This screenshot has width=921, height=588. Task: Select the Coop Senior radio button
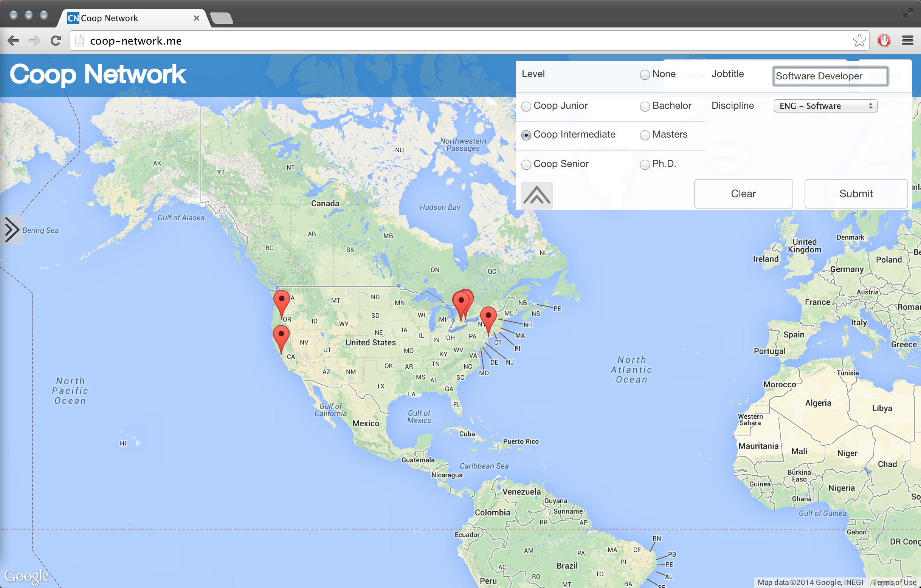tap(526, 164)
